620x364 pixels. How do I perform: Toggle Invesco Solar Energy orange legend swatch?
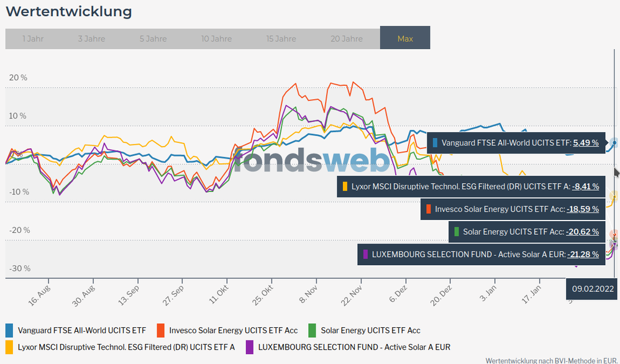(161, 330)
